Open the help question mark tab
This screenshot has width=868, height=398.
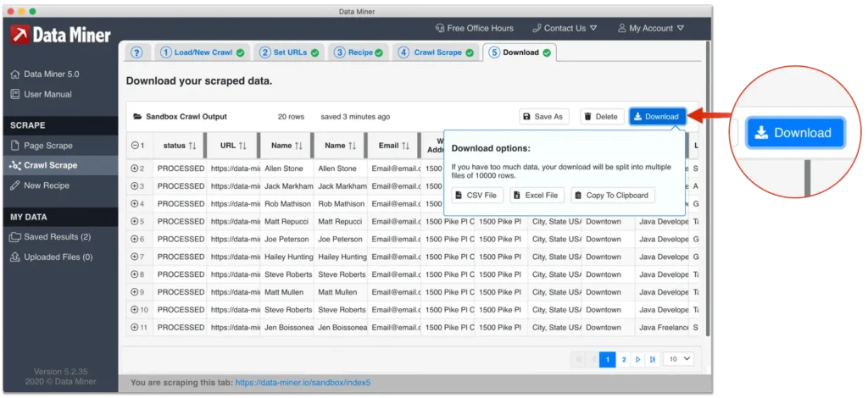136,53
